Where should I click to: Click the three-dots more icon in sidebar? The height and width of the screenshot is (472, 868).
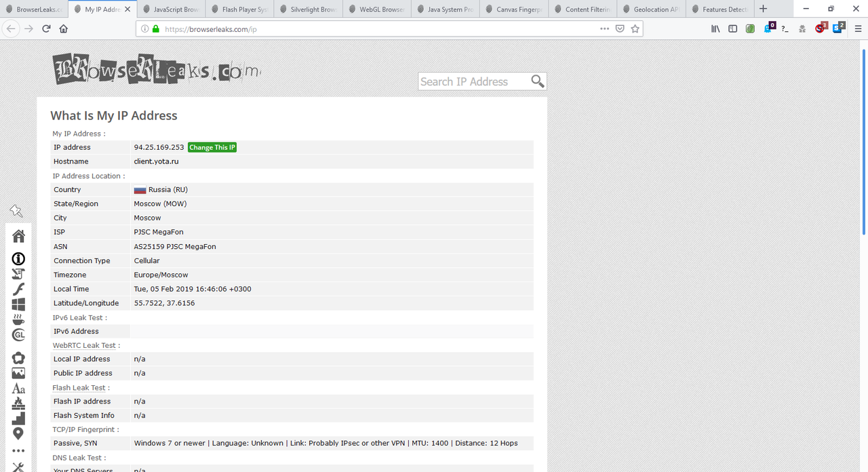tap(18, 451)
